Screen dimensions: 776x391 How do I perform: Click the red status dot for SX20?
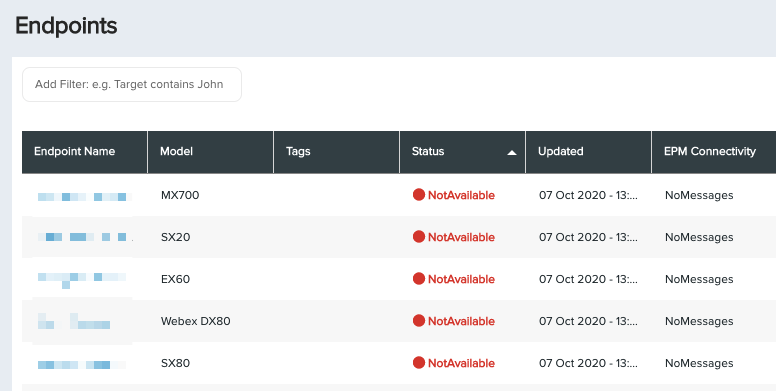[419, 237]
